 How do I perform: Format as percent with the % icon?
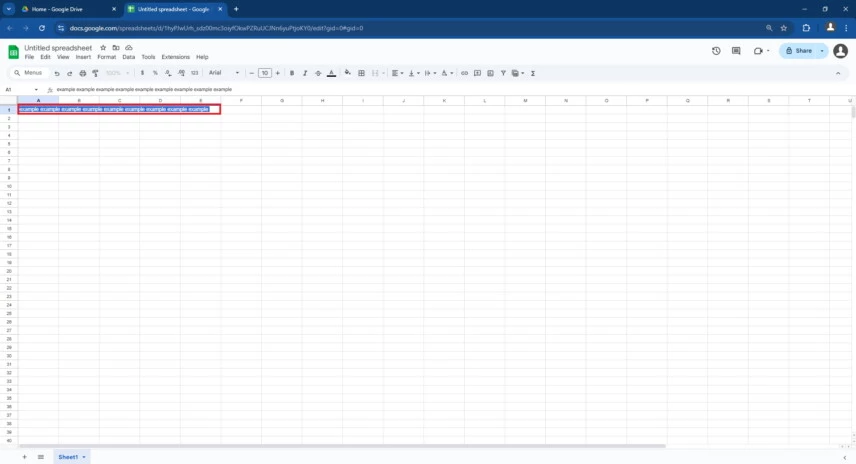155,73
